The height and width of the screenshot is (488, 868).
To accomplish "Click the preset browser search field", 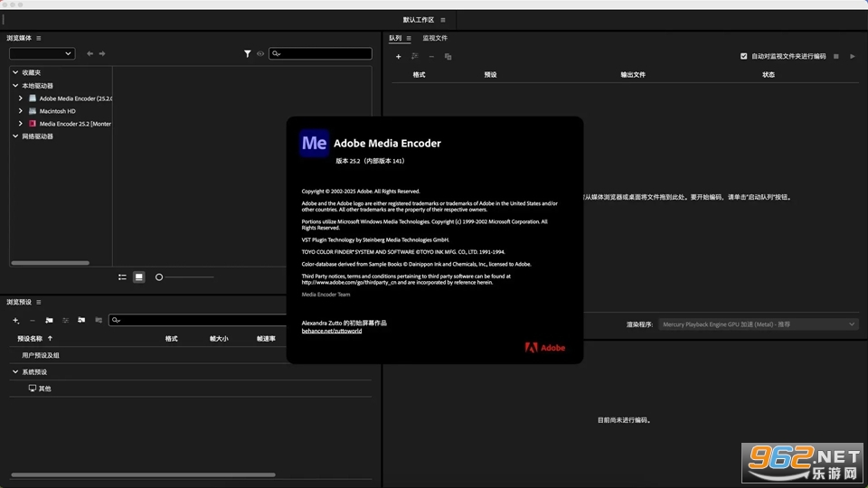I will coord(198,320).
